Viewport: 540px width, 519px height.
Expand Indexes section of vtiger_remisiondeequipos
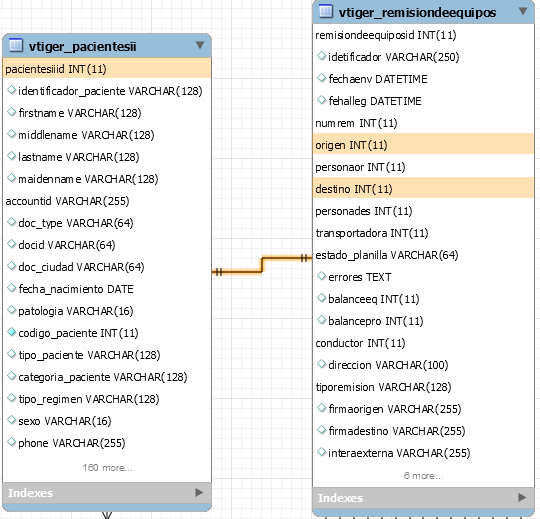[522, 497]
